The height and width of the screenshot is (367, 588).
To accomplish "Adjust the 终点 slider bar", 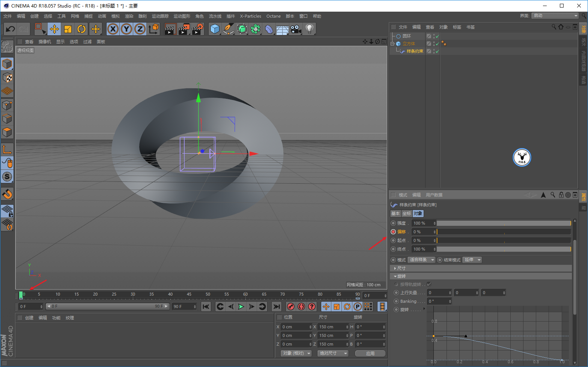I will click(504, 249).
